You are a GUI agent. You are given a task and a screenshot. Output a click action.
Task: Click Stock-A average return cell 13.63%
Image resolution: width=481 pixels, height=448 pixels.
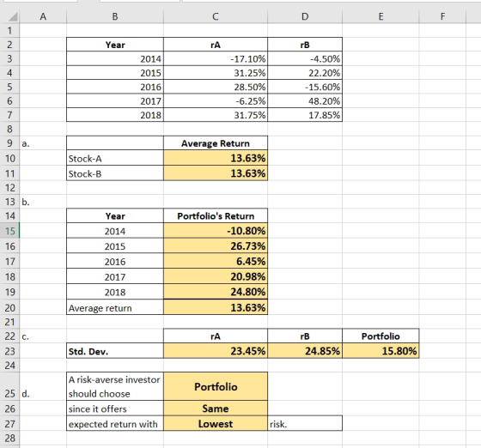tap(216, 158)
